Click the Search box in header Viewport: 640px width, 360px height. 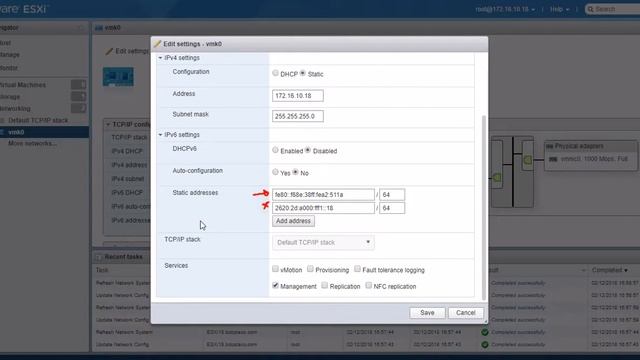tap(613, 9)
